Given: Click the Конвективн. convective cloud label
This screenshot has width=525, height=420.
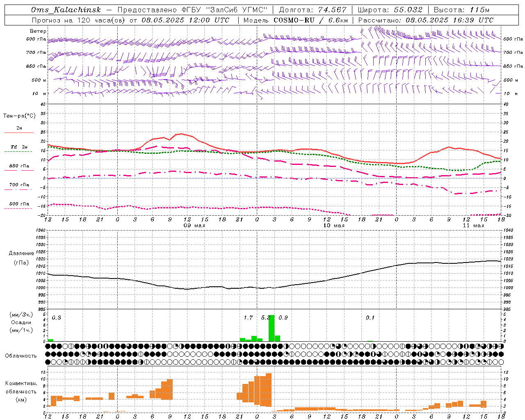Looking at the screenshot, I should 21,383.
